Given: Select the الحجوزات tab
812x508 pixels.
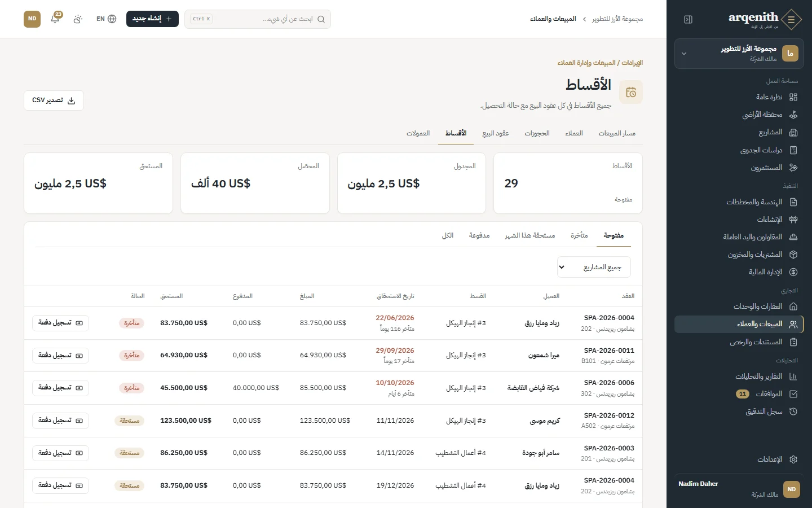Looking at the screenshot, I should [537, 133].
